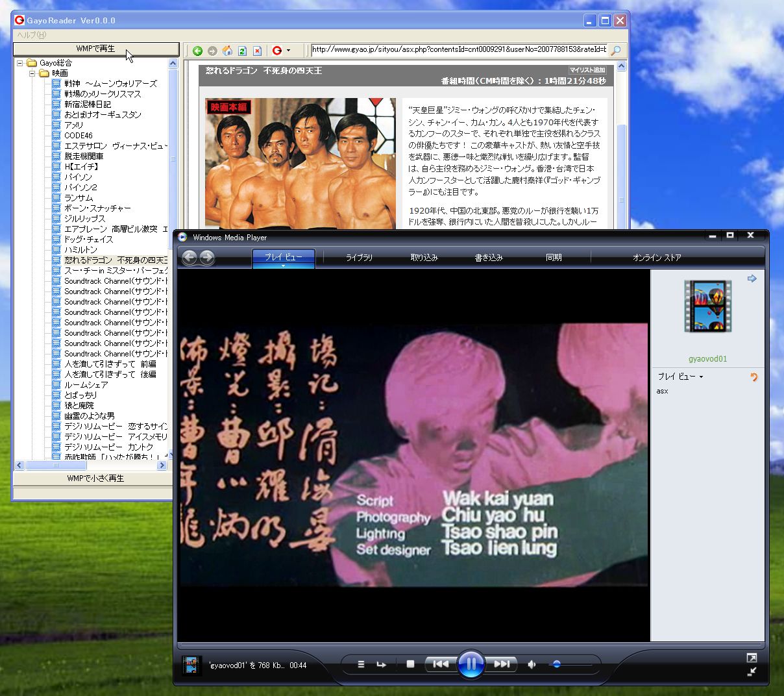Open the home page in GayoReader
784x696 pixels.
pos(227,51)
